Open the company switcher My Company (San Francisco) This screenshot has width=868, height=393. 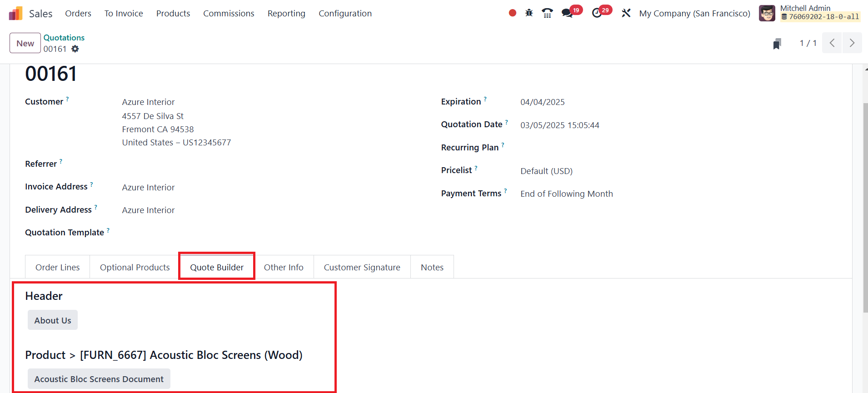point(695,14)
